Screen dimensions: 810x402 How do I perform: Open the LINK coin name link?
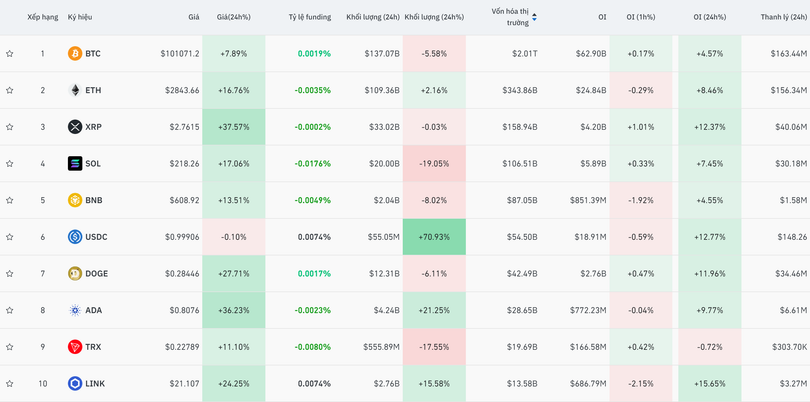click(95, 384)
